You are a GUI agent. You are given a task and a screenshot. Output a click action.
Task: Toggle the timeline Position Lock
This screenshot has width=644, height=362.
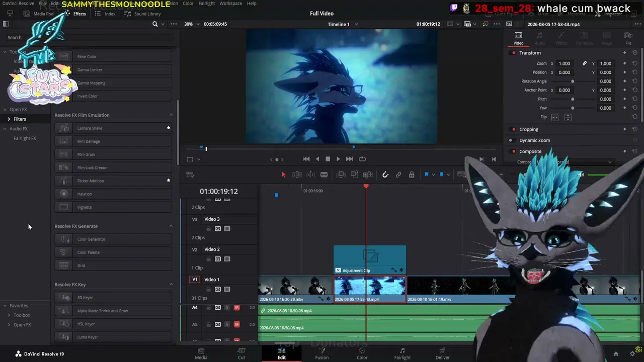tap(412, 174)
